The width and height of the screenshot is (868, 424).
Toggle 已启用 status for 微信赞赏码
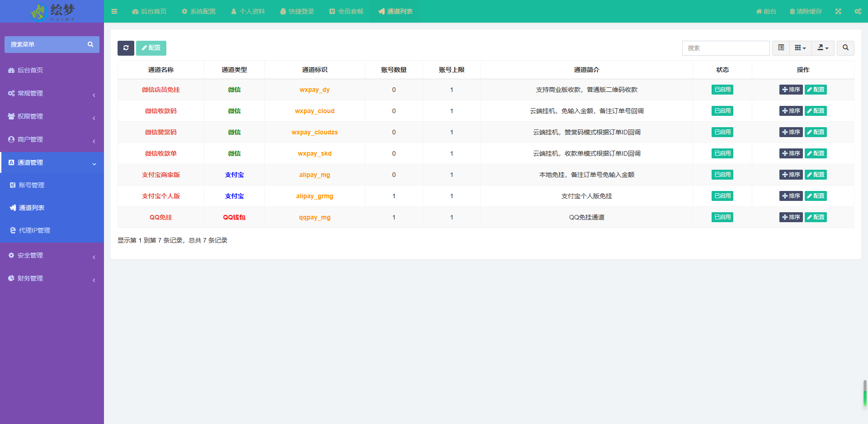[x=722, y=132]
